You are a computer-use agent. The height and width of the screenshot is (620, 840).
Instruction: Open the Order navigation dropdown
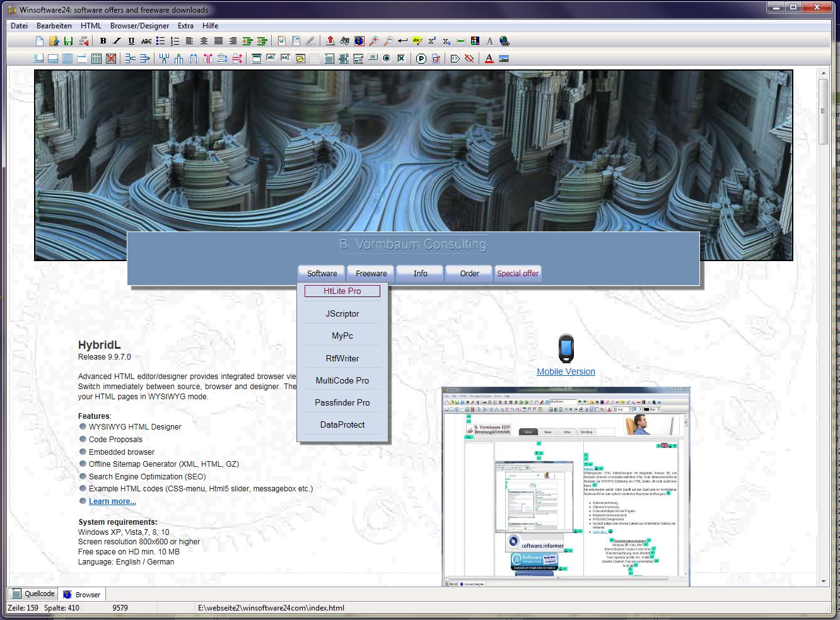469,273
